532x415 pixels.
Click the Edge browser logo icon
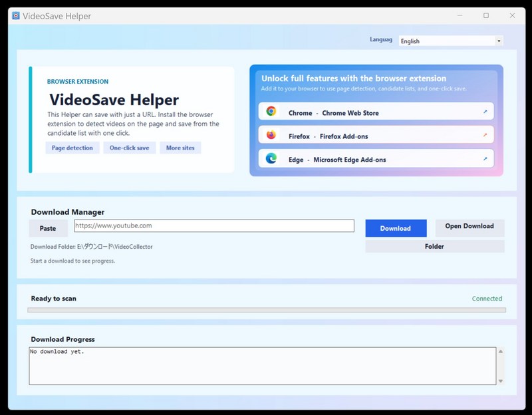point(271,158)
